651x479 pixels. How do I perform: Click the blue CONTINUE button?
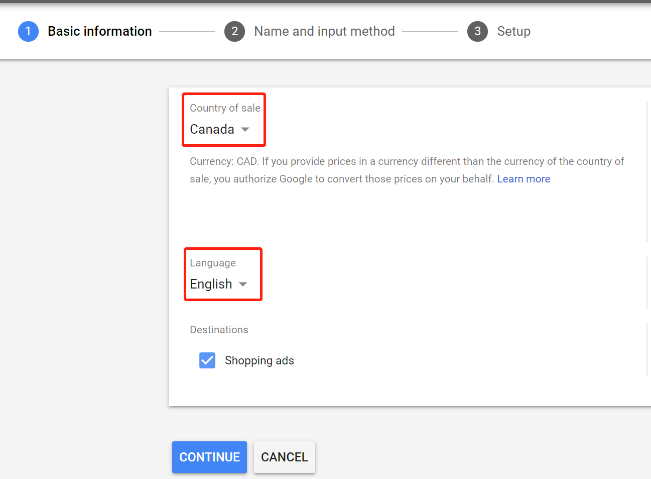210,457
